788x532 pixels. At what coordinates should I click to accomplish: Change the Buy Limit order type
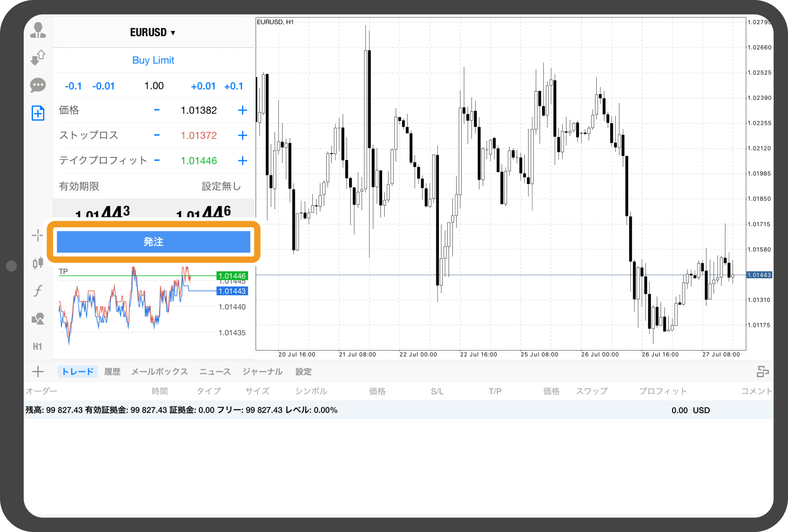tap(153, 60)
